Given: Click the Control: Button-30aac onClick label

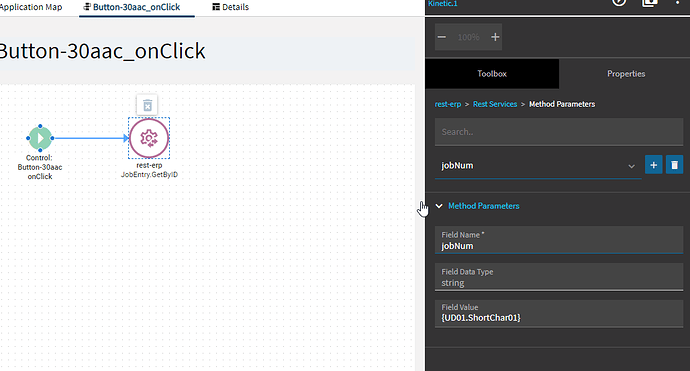Looking at the screenshot, I should point(40,167).
